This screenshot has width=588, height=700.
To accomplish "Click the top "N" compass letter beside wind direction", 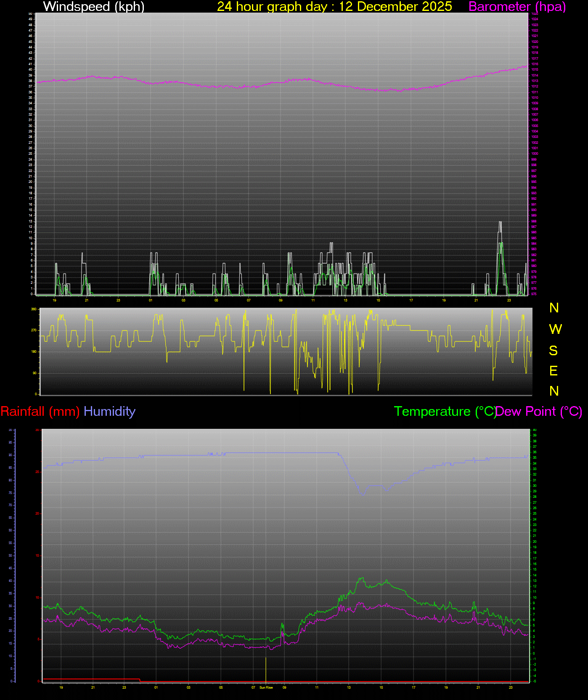I will (x=554, y=308).
